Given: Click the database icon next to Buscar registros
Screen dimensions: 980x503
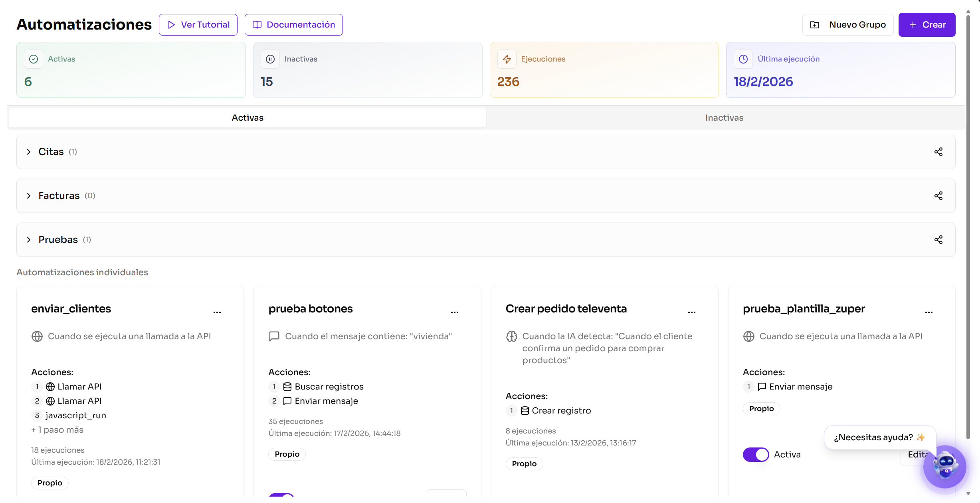Looking at the screenshot, I should point(287,387).
